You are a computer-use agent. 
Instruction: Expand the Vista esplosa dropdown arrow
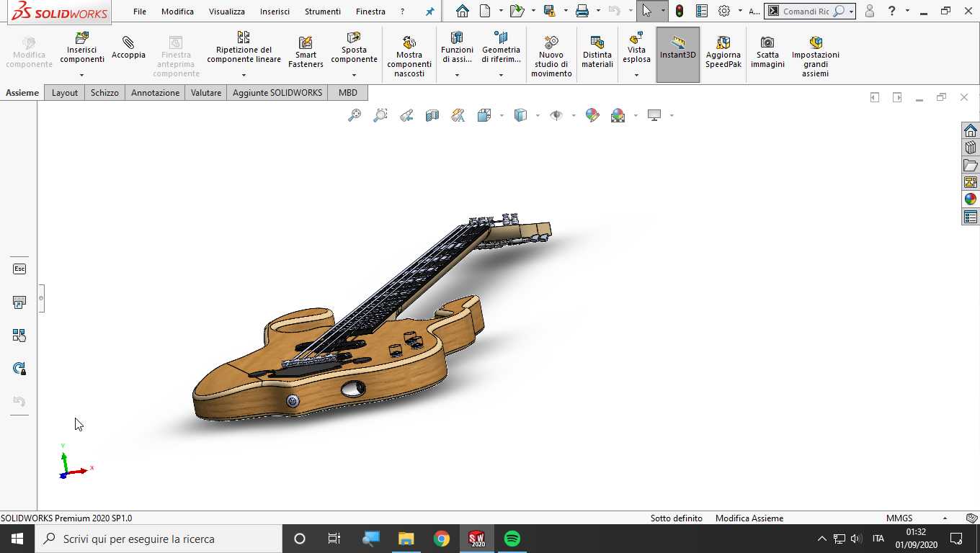click(636, 75)
